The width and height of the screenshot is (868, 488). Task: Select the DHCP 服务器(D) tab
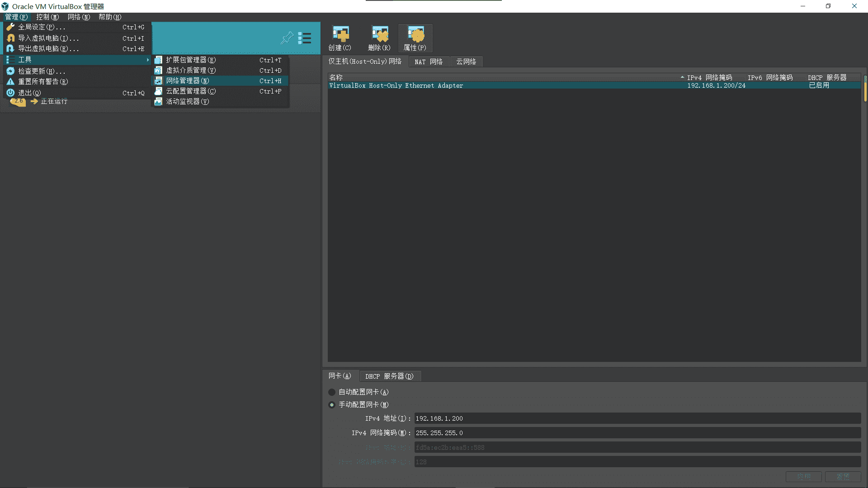pos(389,376)
